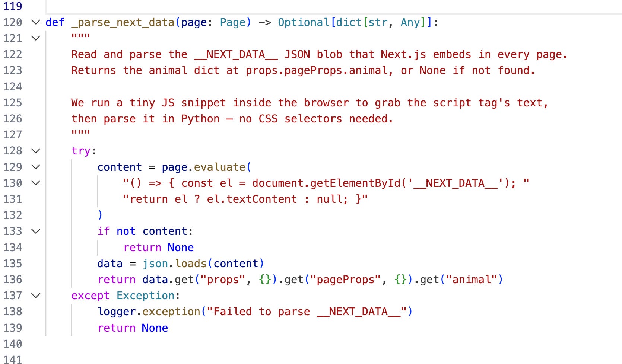
Task: Click the "pageProps" string on line 136
Action: click(x=346, y=280)
